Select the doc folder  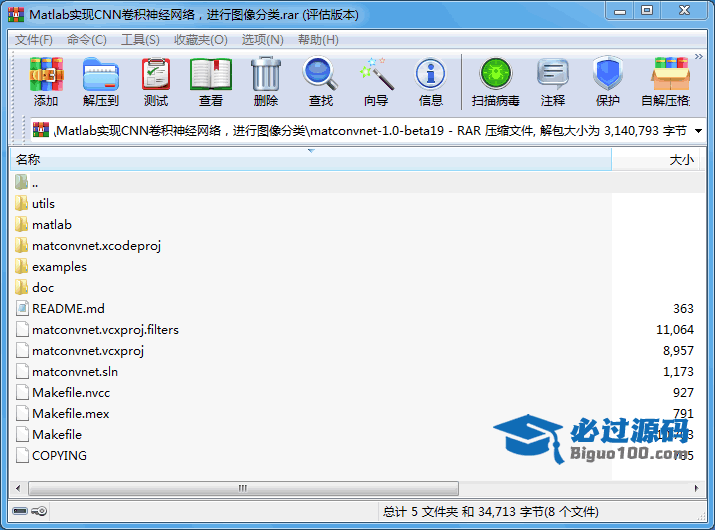pyautogui.click(x=43, y=287)
